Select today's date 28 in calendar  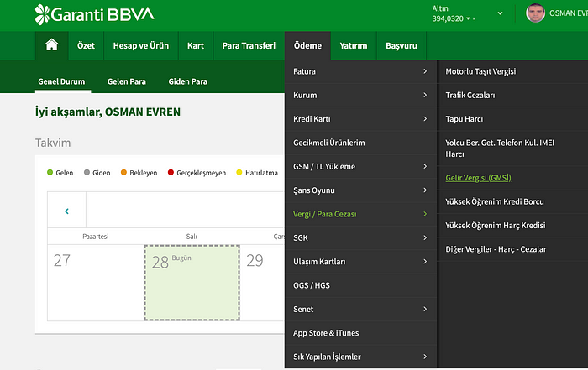click(x=192, y=283)
